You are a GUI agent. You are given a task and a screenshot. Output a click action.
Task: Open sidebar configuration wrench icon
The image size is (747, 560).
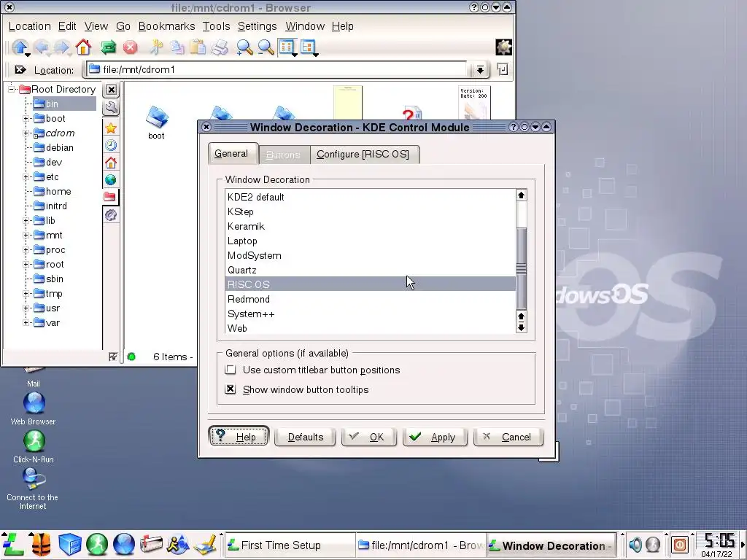[x=111, y=108]
